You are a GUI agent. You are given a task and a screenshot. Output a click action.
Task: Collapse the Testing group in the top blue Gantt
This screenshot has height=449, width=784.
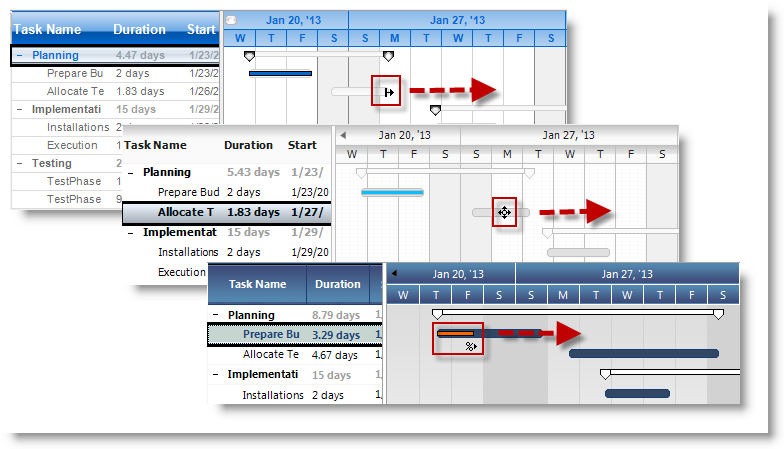[x=20, y=164]
